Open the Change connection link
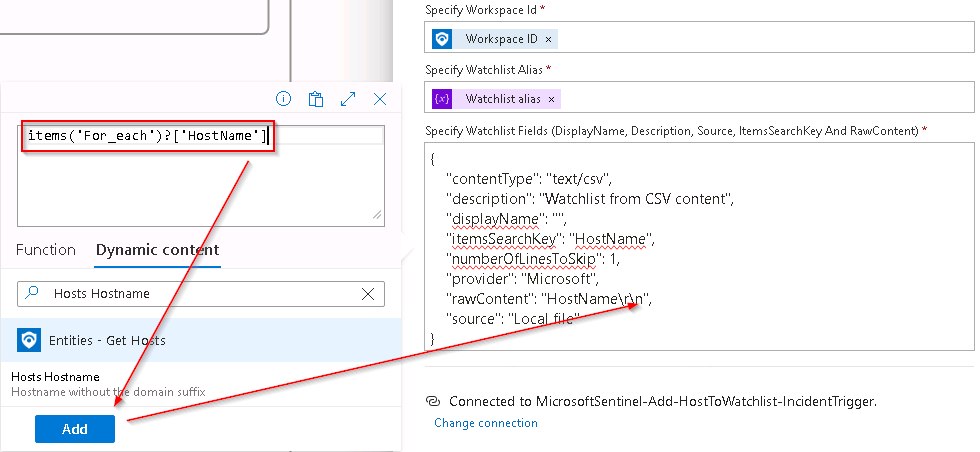980x452 pixels. pos(486,423)
